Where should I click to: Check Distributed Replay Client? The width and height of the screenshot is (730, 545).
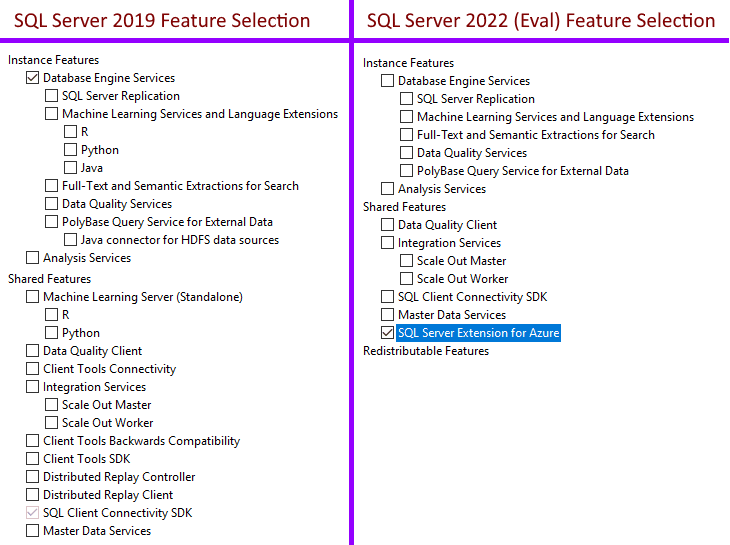32,495
